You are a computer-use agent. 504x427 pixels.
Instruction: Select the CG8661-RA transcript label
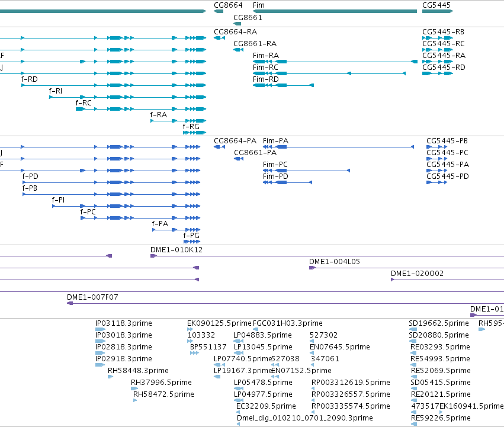pos(255,44)
